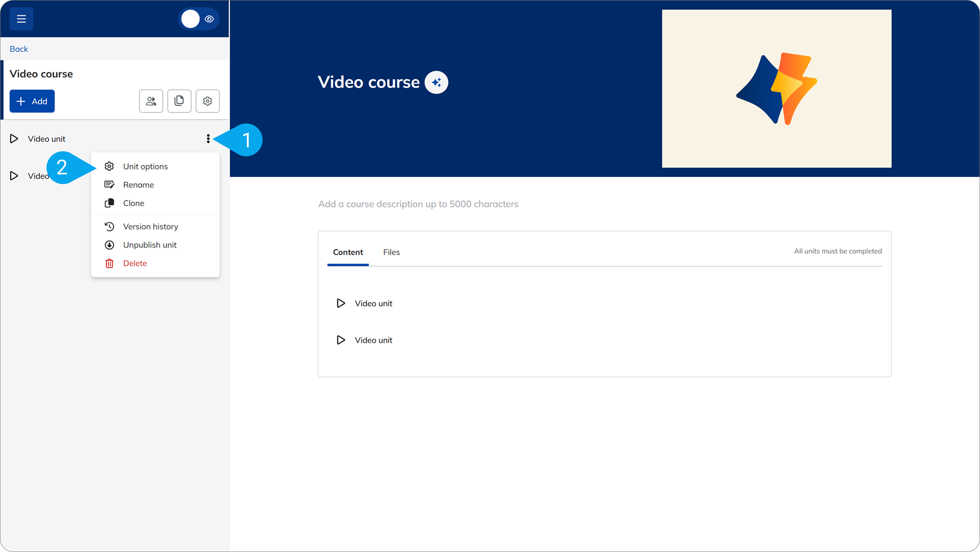
Task: Click the AI sparkle icon beside title
Action: click(436, 82)
